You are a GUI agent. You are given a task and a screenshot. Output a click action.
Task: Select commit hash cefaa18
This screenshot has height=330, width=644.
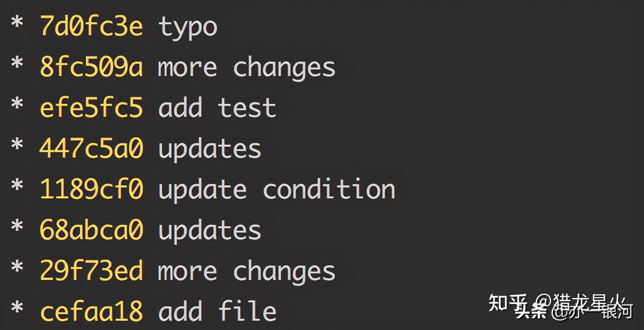[x=91, y=311]
